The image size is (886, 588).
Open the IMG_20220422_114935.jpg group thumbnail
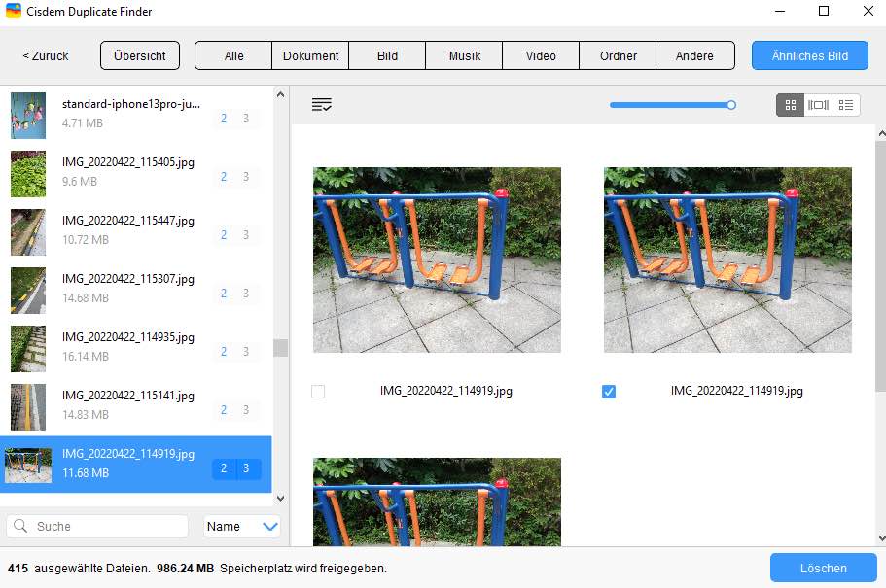28,349
